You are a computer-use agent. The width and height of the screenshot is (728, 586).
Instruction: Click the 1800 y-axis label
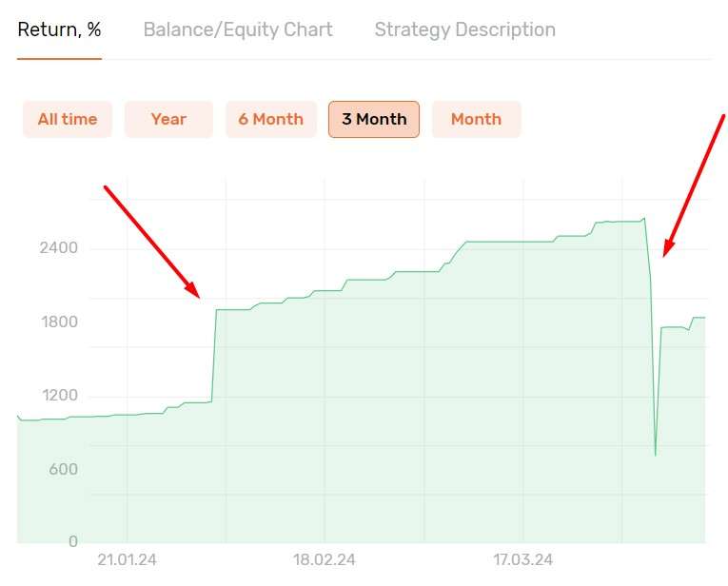(59, 322)
